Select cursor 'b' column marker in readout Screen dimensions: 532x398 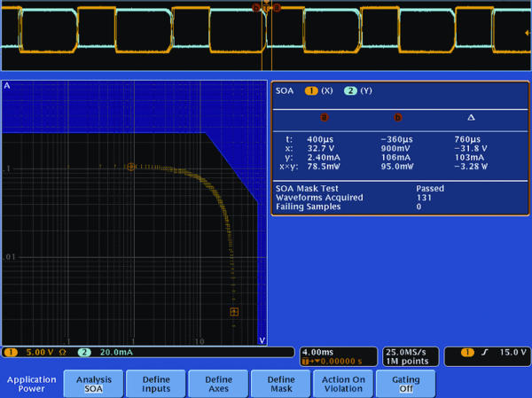coord(397,117)
